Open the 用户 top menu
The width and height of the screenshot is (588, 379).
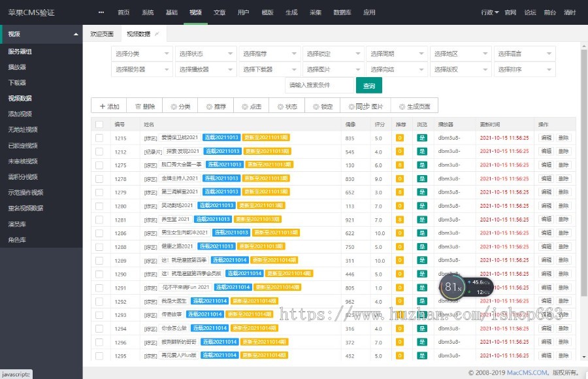coord(244,12)
